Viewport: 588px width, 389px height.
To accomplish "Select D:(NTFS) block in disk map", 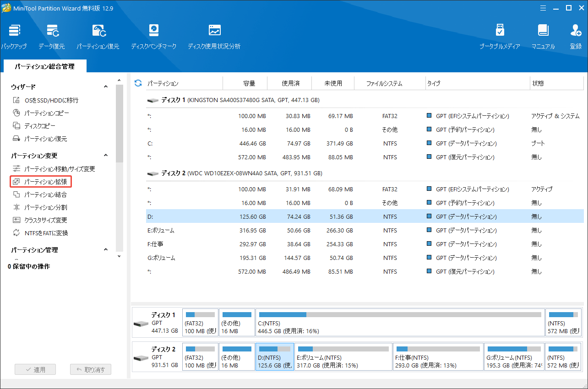I will [275, 357].
